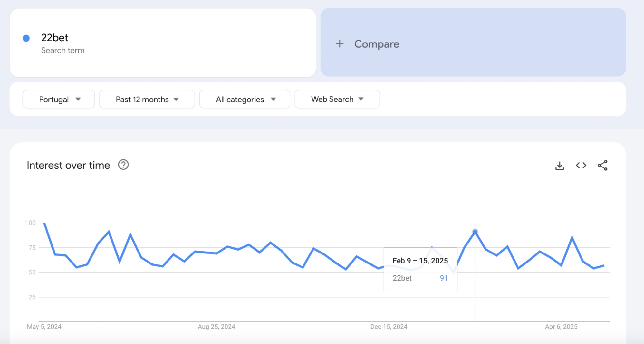Screen dimensions: 644x344
Task: Click the 100 y-axis label
Action: click(31, 223)
